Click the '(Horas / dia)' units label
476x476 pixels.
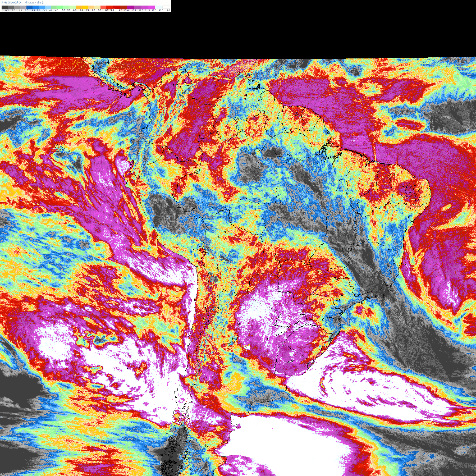click(34, 2)
